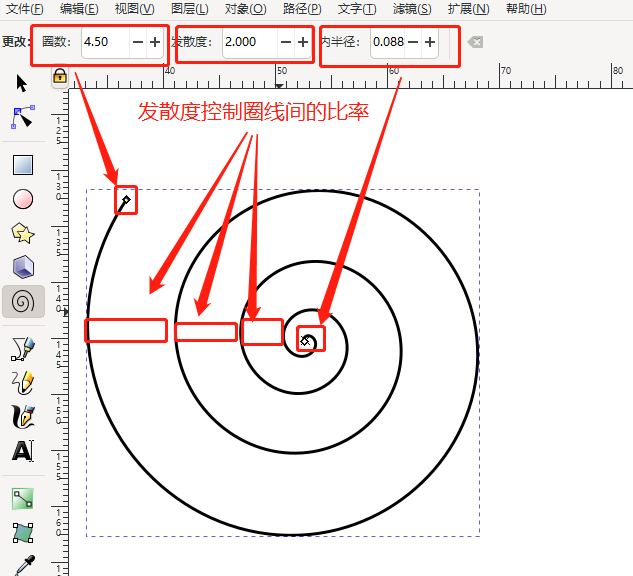633x576 pixels.
Task: Click the 发散度 field showing 2.000
Action: [250, 42]
